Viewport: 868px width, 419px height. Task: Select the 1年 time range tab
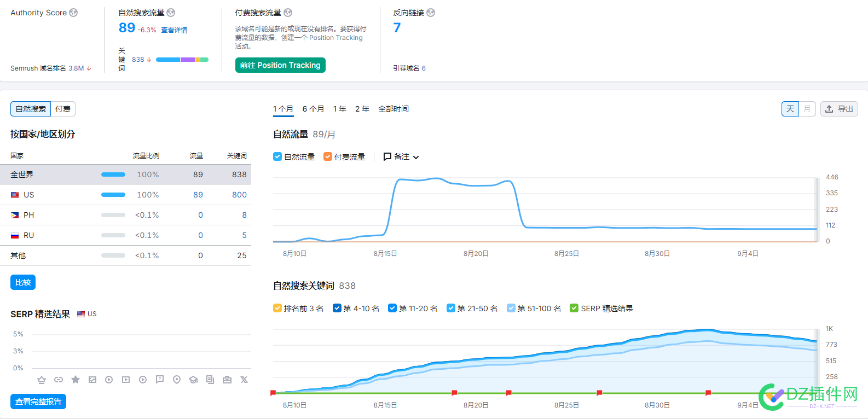point(340,109)
